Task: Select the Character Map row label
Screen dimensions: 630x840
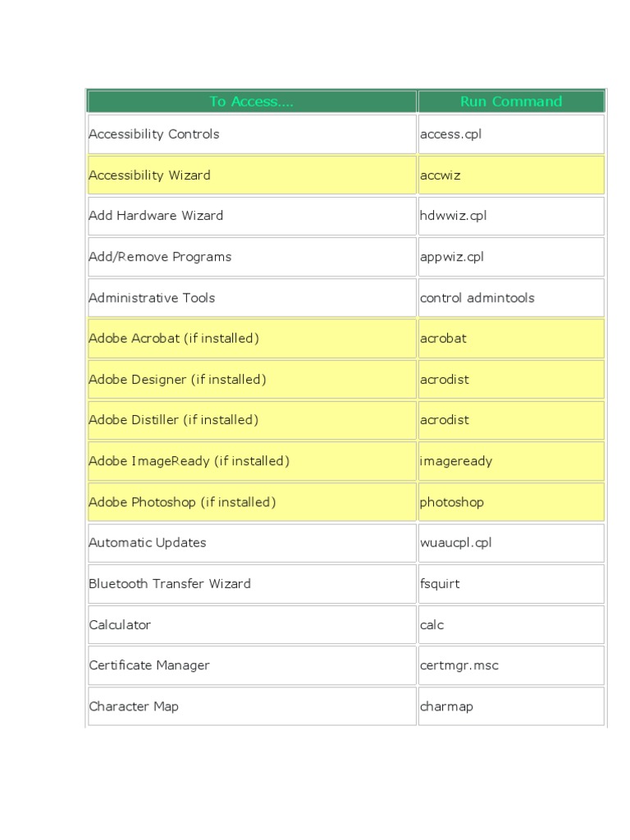Action: point(134,706)
